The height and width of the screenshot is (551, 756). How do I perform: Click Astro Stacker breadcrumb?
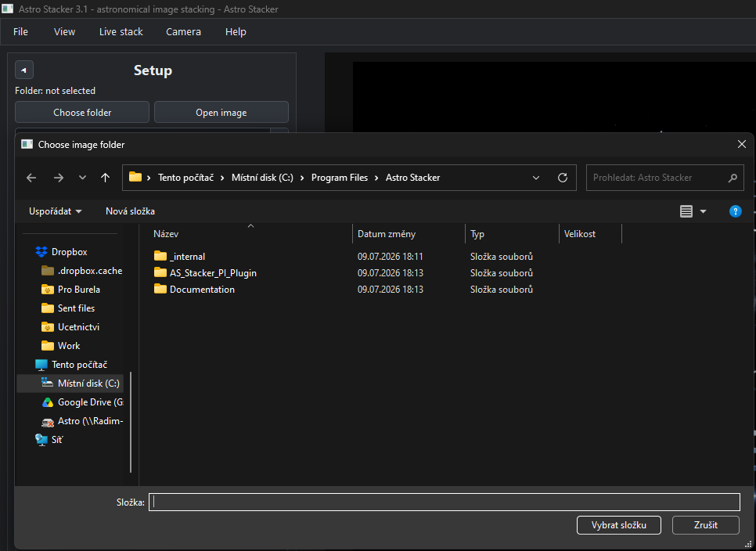pos(412,178)
